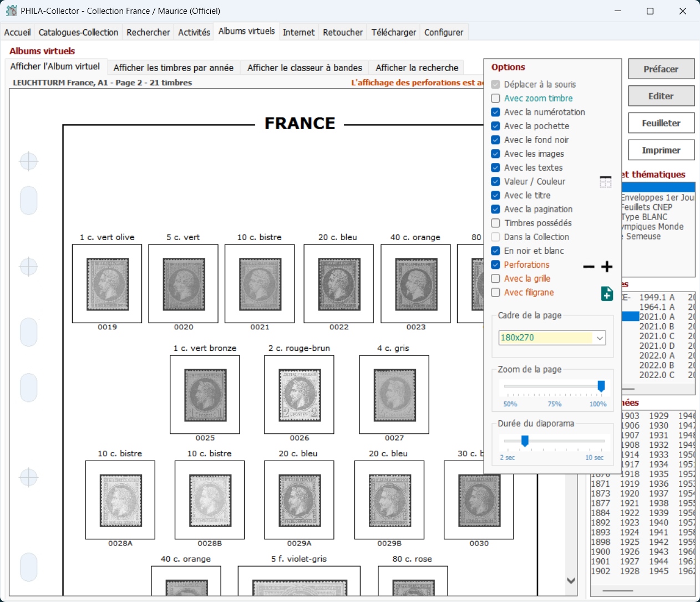
Task: Select stamp thumbnail 0025 vert bronze
Action: click(x=205, y=395)
